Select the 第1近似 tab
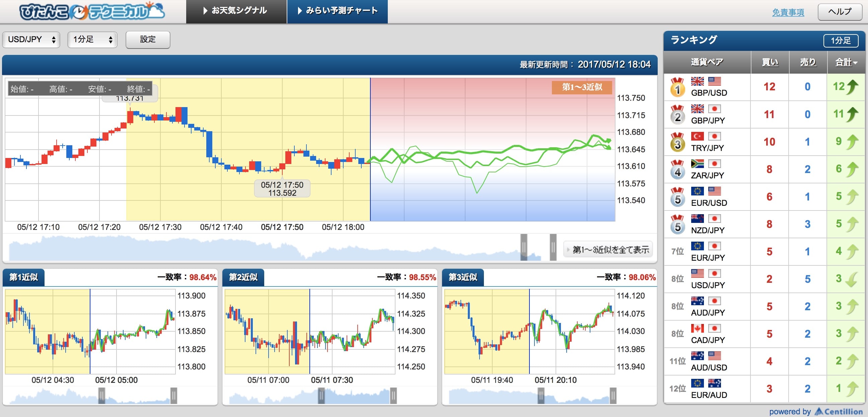The image size is (868, 417). 23,277
